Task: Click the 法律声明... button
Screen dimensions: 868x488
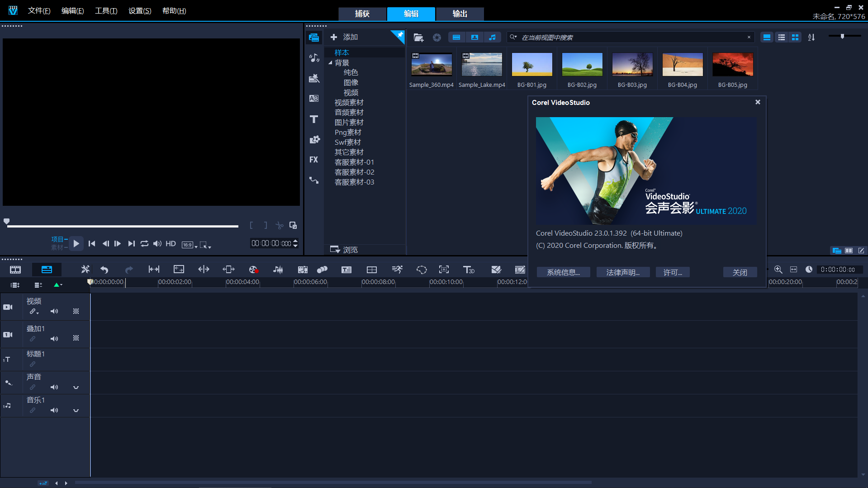Action: [623, 272]
